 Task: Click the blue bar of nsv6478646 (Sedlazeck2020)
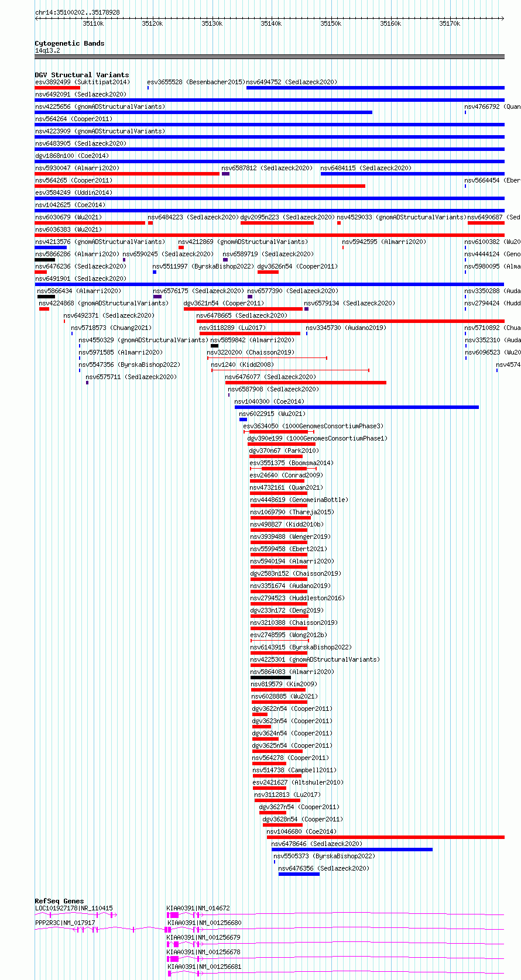pos(352,850)
